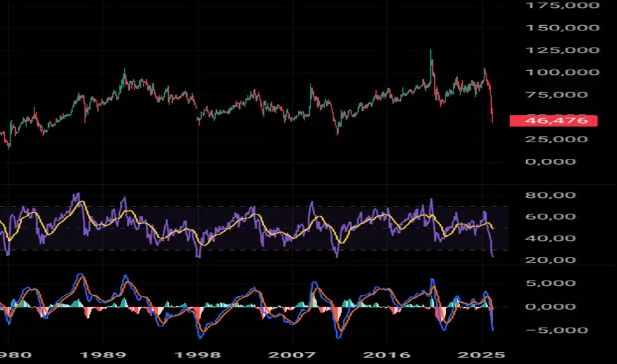
Task: Click the 0,000 price axis label in the main chart
Action: click(x=551, y=161)
